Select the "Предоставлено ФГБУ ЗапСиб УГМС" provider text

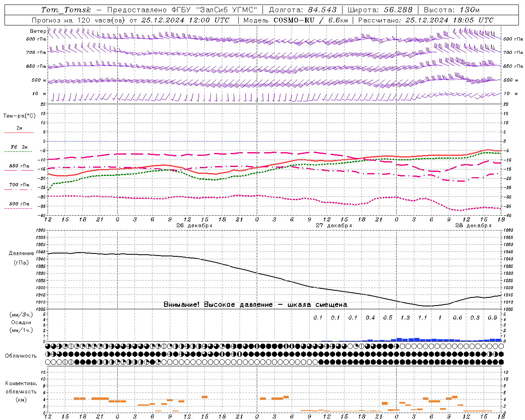tap(182, 10)
